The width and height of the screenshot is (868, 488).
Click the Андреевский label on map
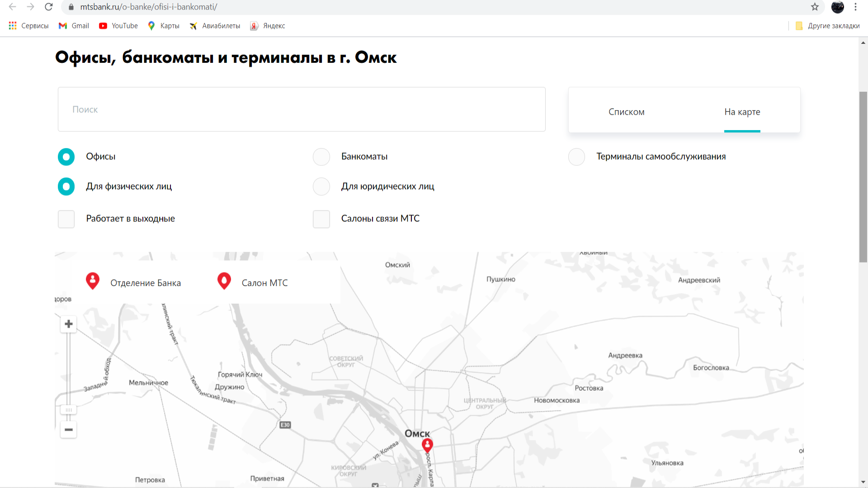[699, 280]
